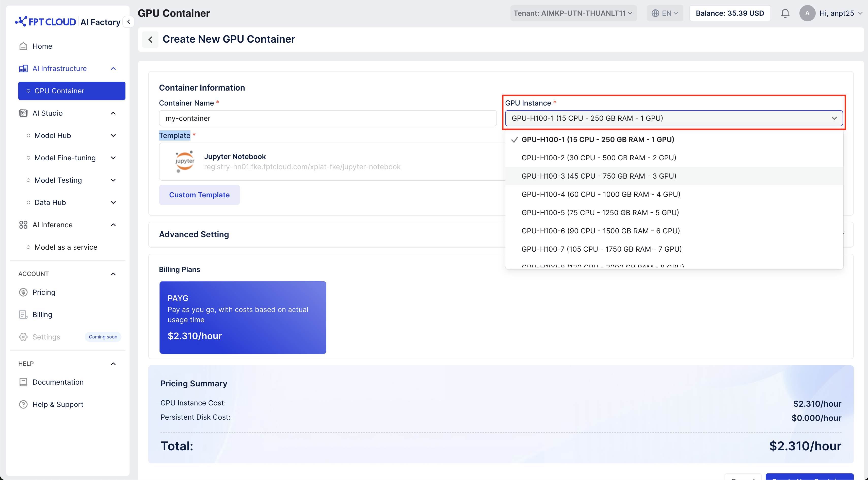Select GPU-H100-1 (15 CPU - 250 GB RAM) option
The image size is (868, 480).
click(674, 139)
